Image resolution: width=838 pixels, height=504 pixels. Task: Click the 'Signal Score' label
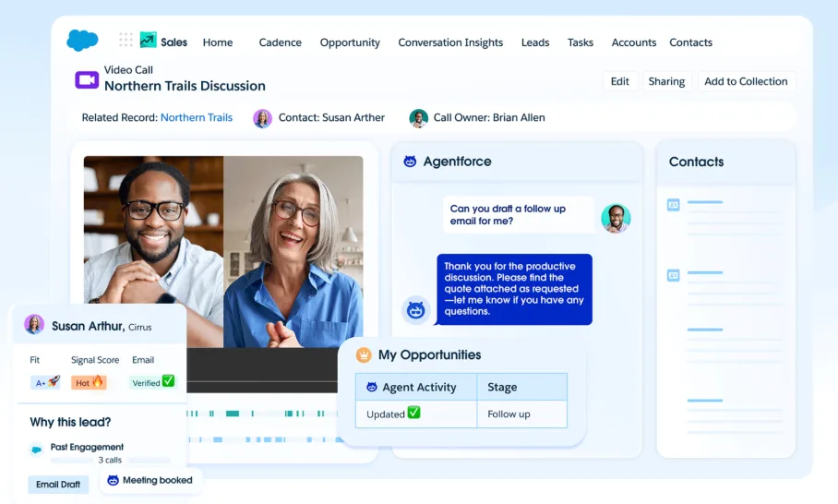(x=95, y=360)
